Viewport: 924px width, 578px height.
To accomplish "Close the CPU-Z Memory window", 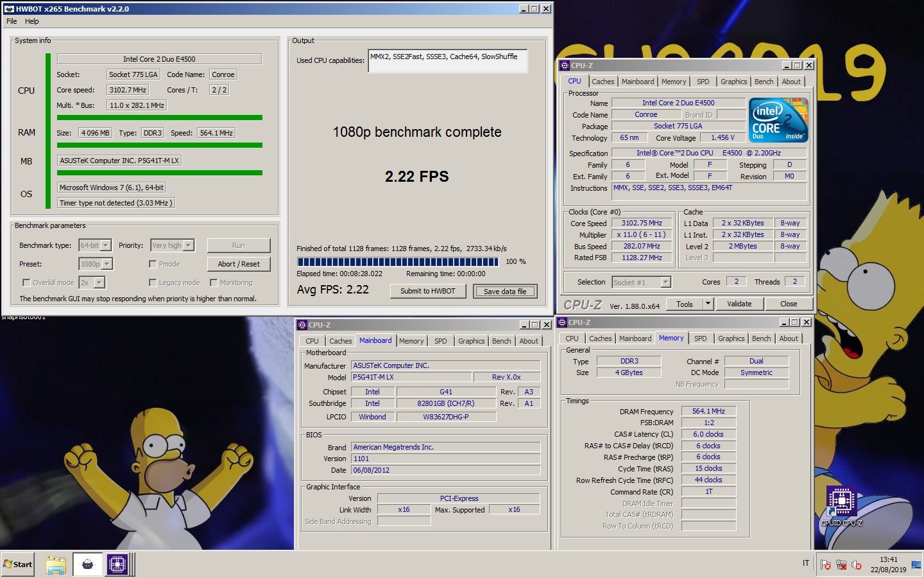I will pyautogui.click(x=807, y=322).
